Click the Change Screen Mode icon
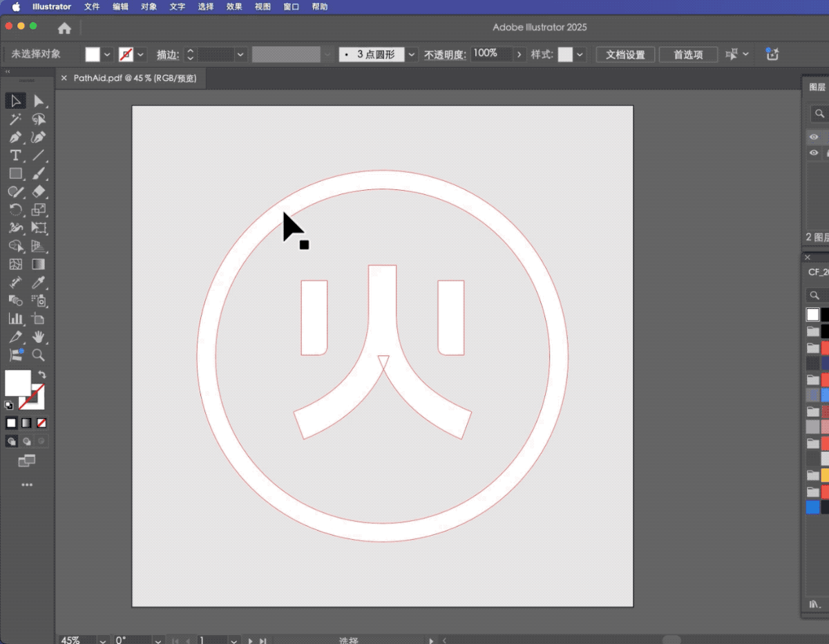Screen dimensions: 829x644 [27, 460]
